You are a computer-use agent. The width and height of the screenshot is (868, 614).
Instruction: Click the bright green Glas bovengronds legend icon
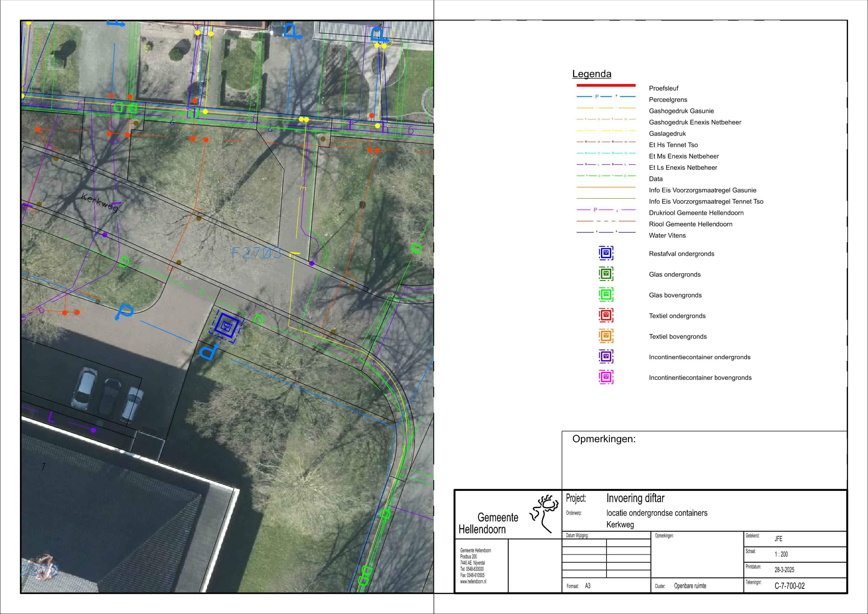[x=606, y=294]
